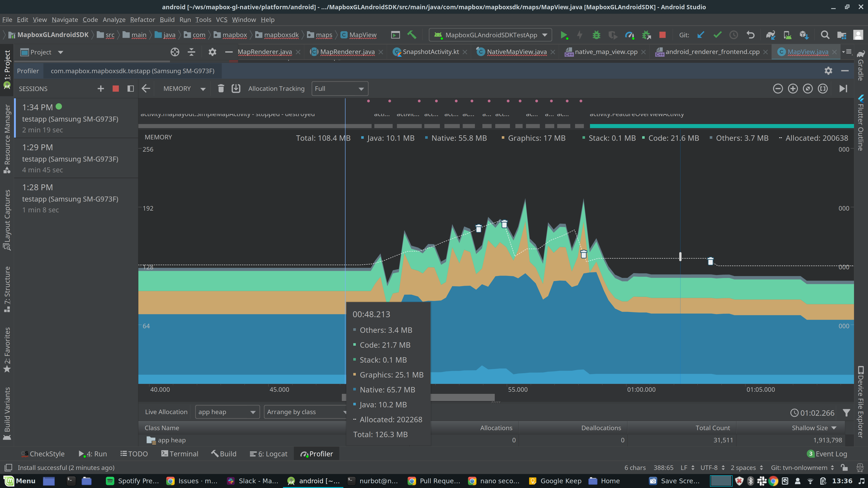Screen dimensions: 868x488
Task: Zoom out the memory timeline
Action: point(778,89)
